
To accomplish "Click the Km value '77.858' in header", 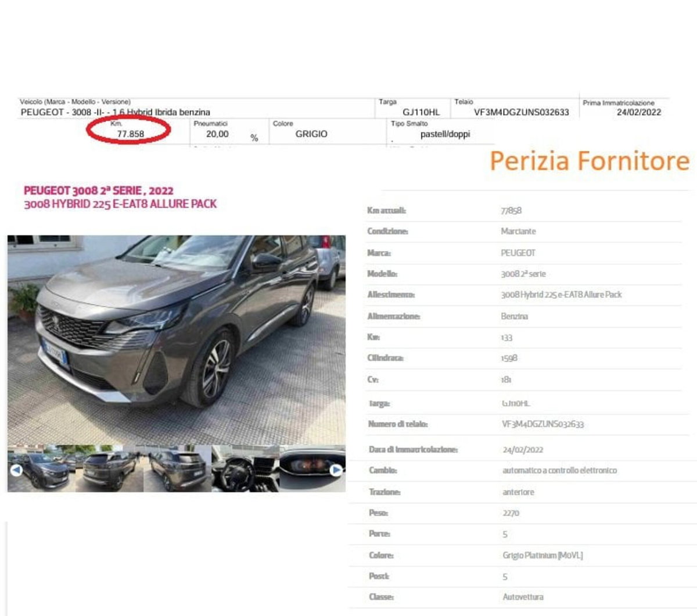I will (130, 134).
